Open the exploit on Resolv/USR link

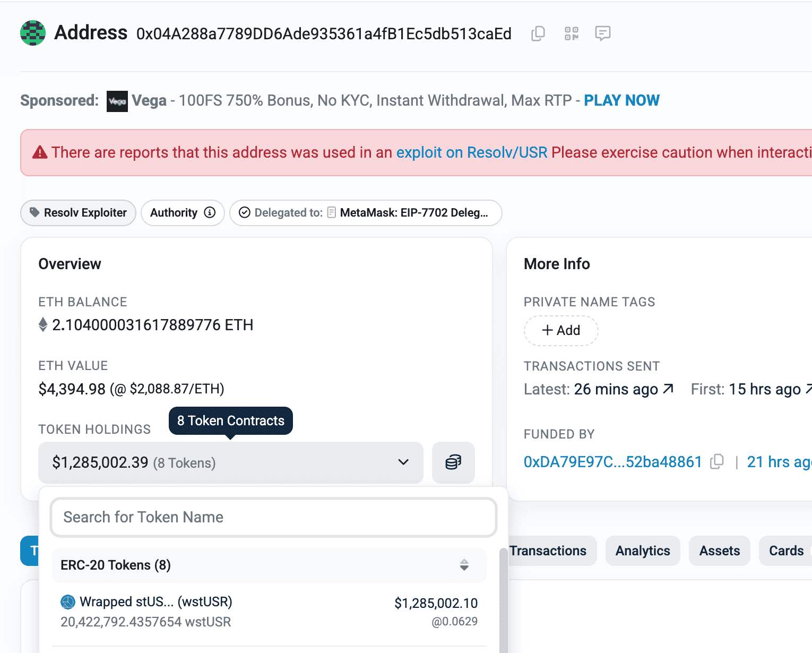471,152
